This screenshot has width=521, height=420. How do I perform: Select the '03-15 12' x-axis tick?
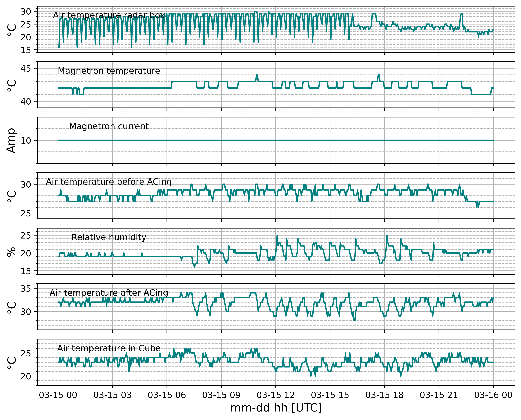pos(276,395)
